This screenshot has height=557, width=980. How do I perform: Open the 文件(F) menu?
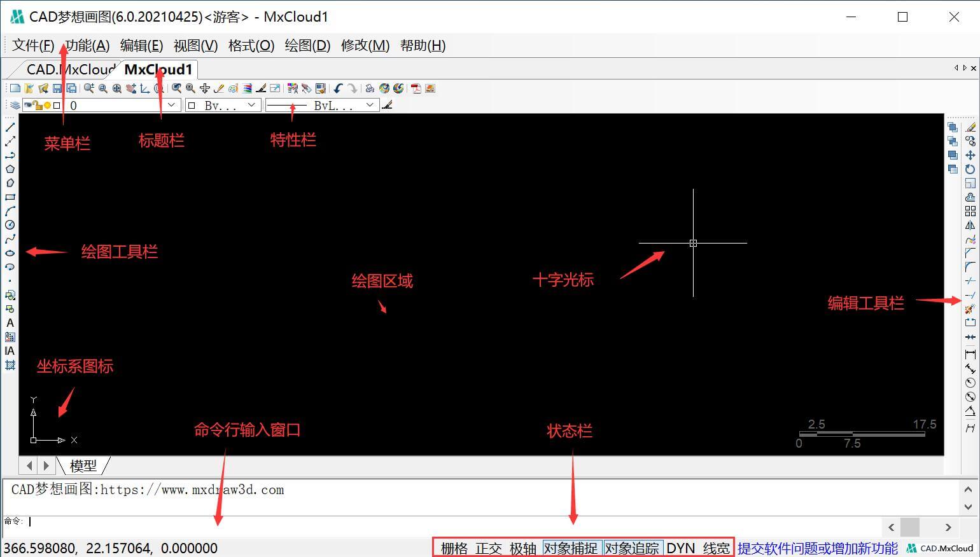[x=33, y=45]
